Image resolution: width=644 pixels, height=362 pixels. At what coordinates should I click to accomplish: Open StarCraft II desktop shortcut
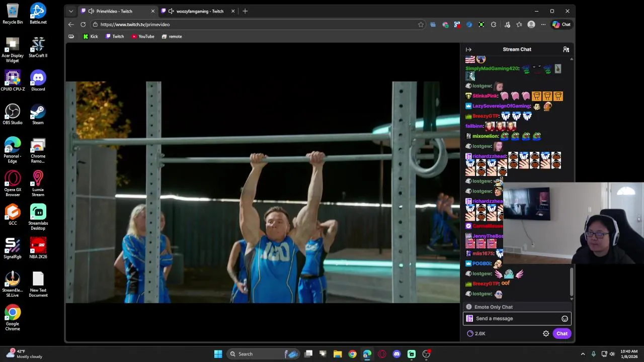(x=38, y=47)
